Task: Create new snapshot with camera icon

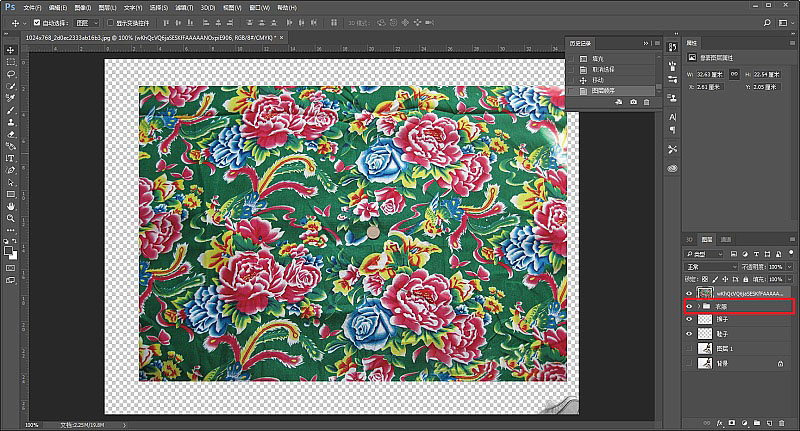Action: pos(633,102)
